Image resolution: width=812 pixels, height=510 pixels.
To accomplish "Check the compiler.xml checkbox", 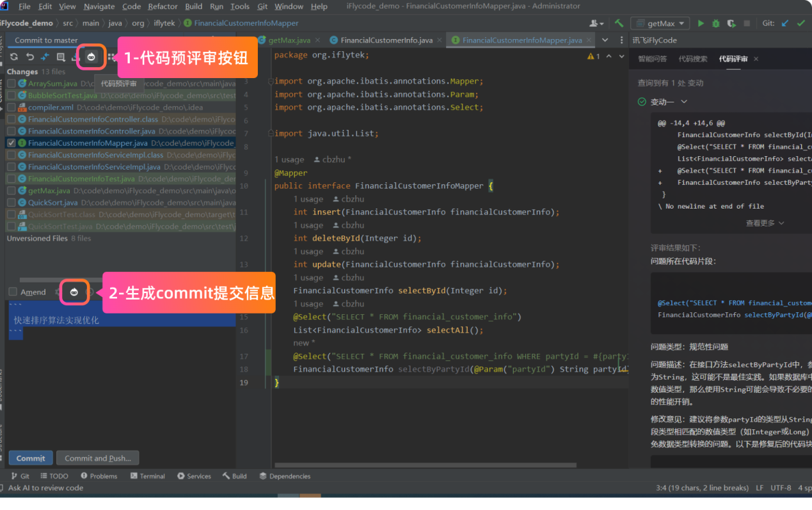I will point(12,108).
